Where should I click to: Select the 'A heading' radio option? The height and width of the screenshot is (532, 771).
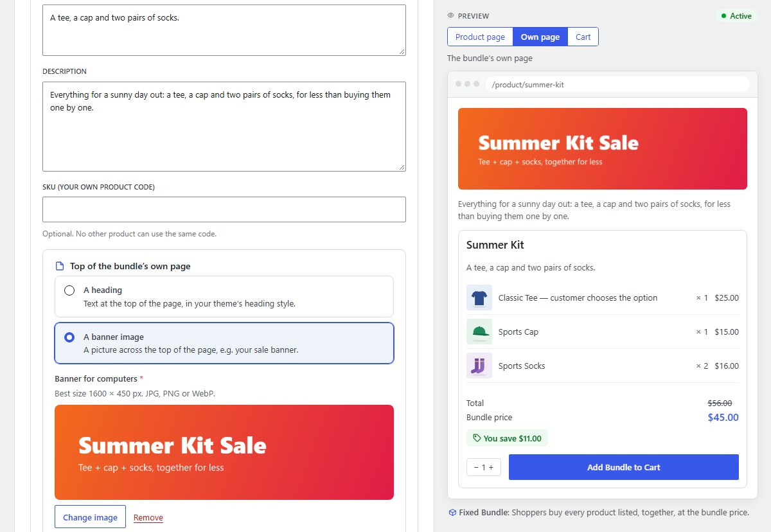pyautogui.click(x=69, y=290)
